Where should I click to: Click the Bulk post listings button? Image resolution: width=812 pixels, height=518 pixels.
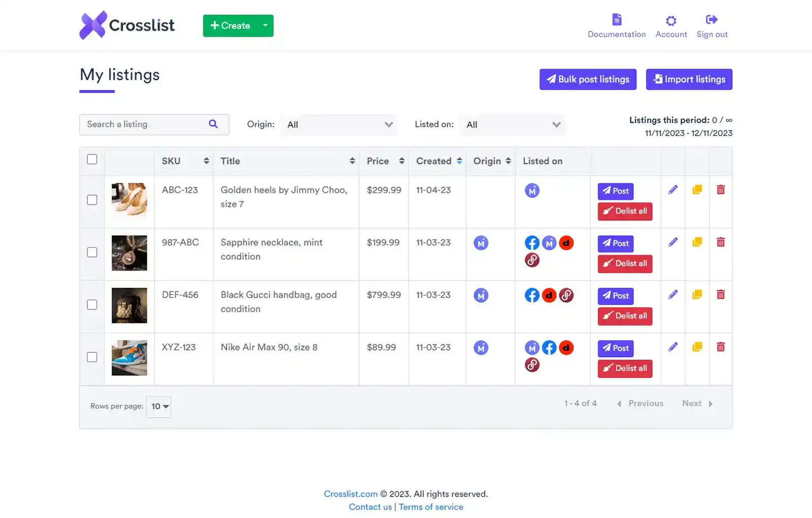point(587,79)
